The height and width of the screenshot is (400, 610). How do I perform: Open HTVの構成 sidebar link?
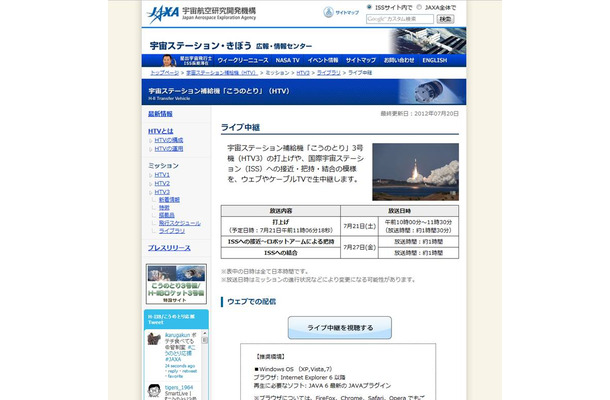click(168, 140)
